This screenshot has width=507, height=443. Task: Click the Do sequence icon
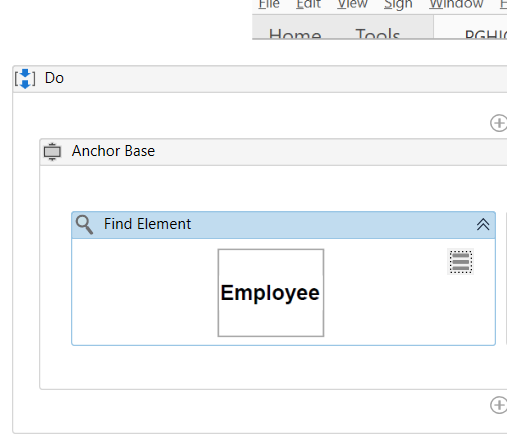click(25, 79)
